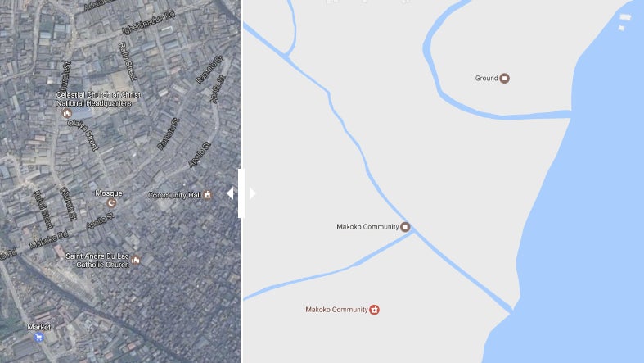Select the Ground text label
Image resolution: width=644 pixels, height=363 pixels.
click(x=486, y=78)
